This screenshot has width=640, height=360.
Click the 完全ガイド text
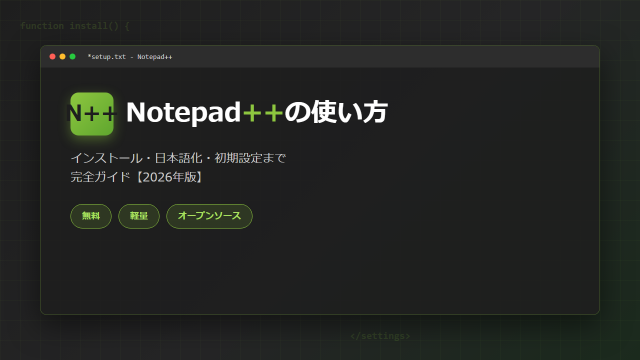[x=100, y=177]
